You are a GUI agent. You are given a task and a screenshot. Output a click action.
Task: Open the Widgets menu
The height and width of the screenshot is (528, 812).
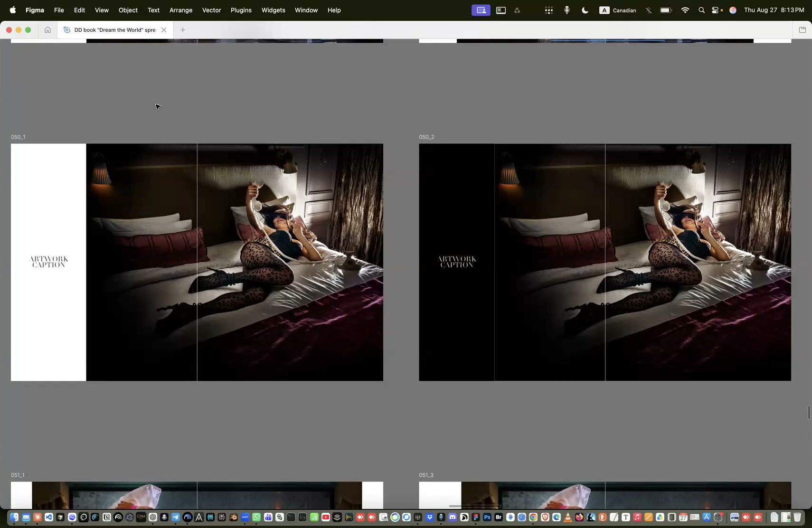click(x=274, y=10)
